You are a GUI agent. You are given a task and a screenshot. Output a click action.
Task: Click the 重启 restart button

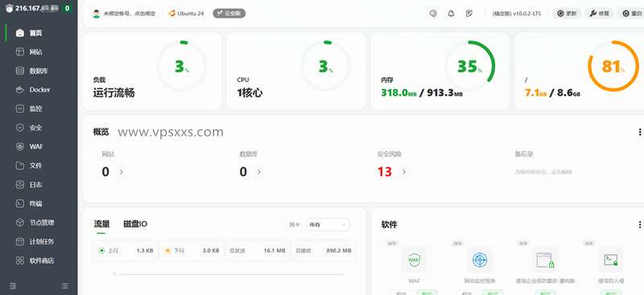[x=631, y=14]
